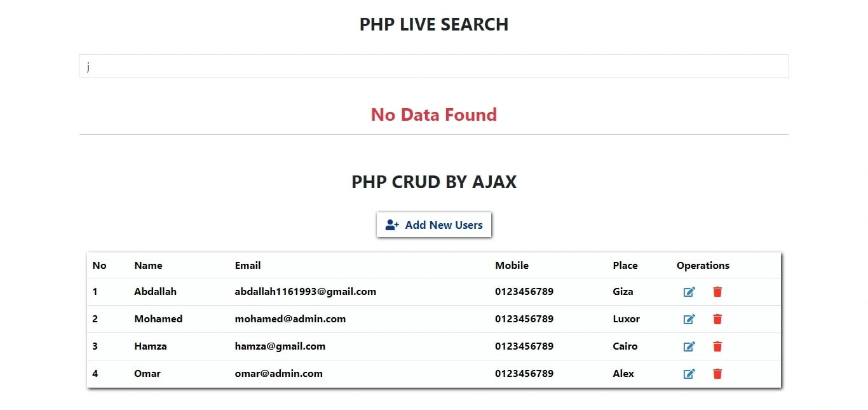Edit the Mohamed user row
The width and height of the screenshot is (868, 410).
coord(689,319)
